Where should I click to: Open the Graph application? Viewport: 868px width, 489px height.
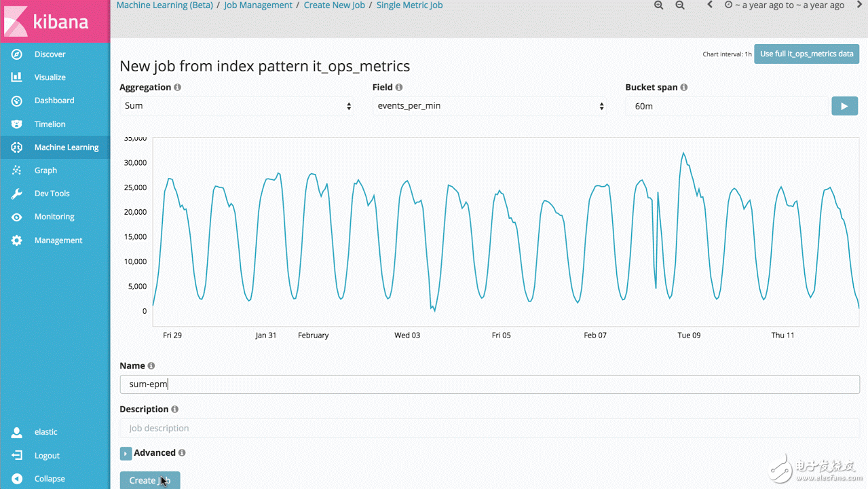pos(16,170)
